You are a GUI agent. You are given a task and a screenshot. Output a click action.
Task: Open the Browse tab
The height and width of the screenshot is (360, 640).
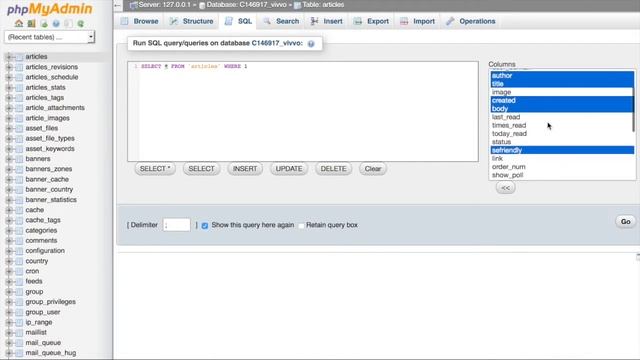point(140,21)
